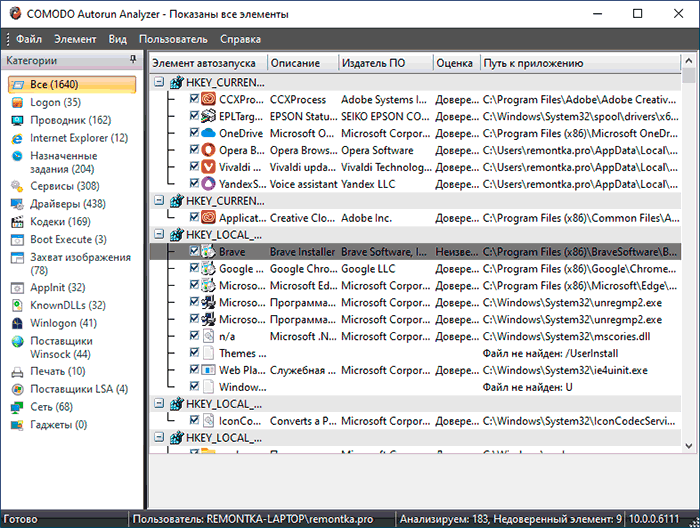
Task: Click the Захват изображения icon
Action: point(17,258)
